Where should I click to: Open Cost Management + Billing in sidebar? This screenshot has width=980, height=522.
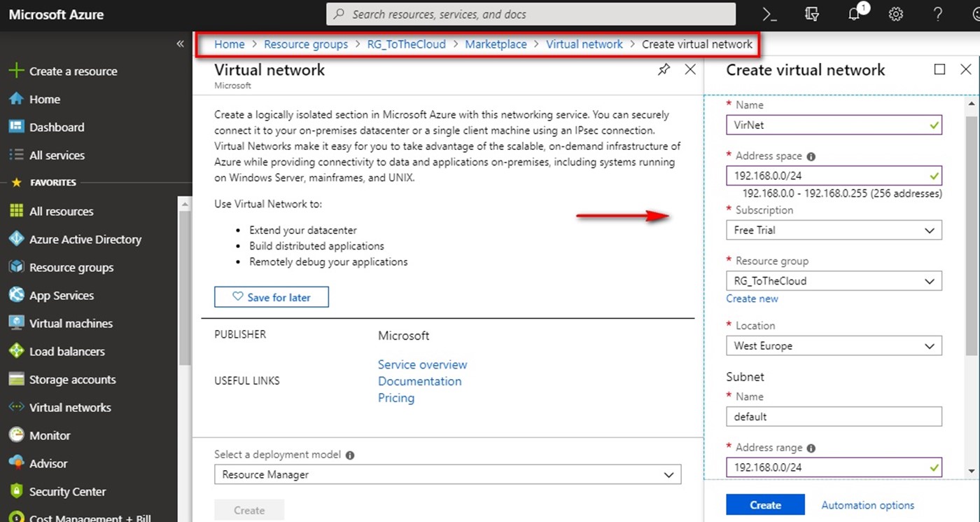pos(90,517)
